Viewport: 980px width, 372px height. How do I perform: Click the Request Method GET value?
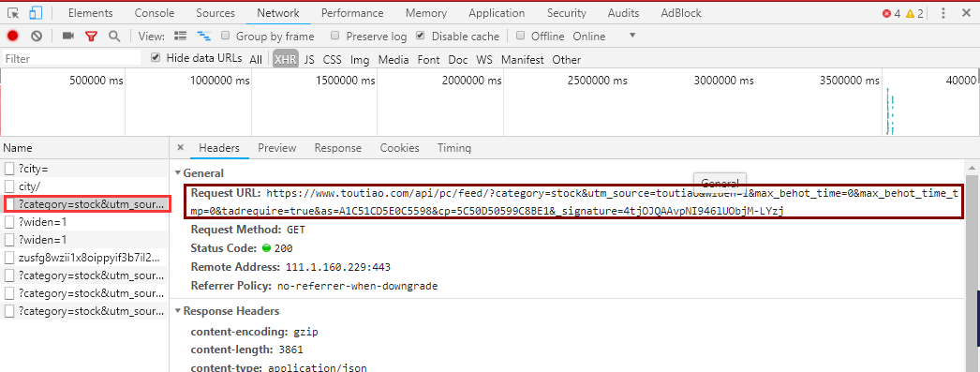click(296, 230)
